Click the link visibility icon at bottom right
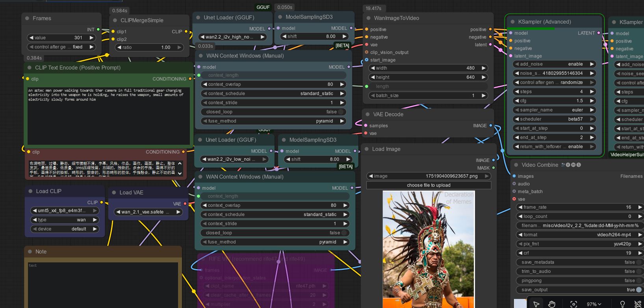The image size is (644, 308). coord(638,304)
